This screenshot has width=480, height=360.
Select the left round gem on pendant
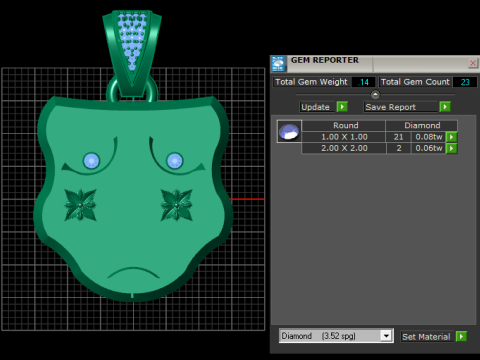pos(91,161)
